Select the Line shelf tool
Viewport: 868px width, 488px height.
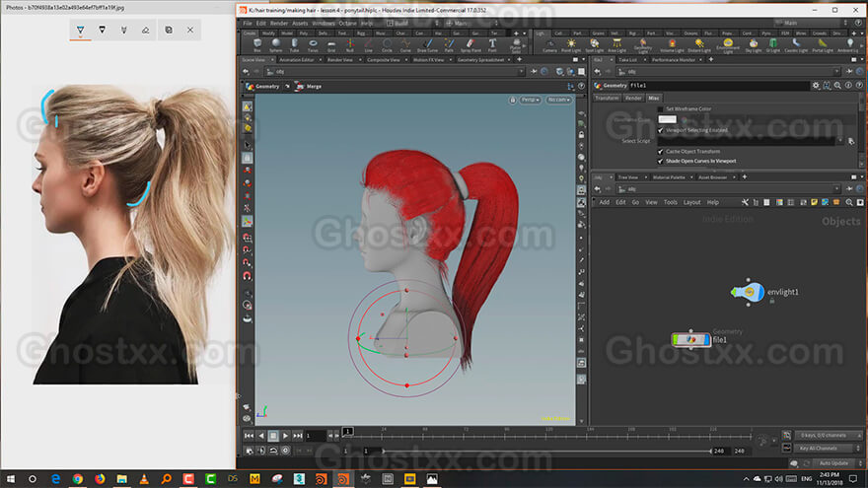[x=368, y=45]
